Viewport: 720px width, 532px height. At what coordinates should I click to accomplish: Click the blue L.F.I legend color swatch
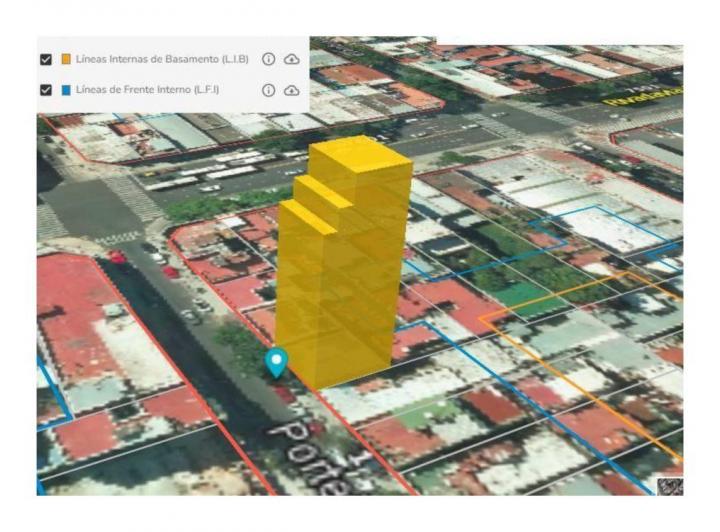pyautogui.click(x=66, y=90)
